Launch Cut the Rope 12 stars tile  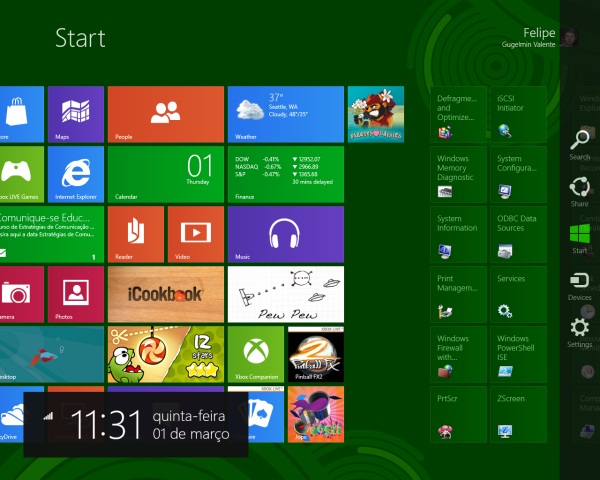point(166,354)
